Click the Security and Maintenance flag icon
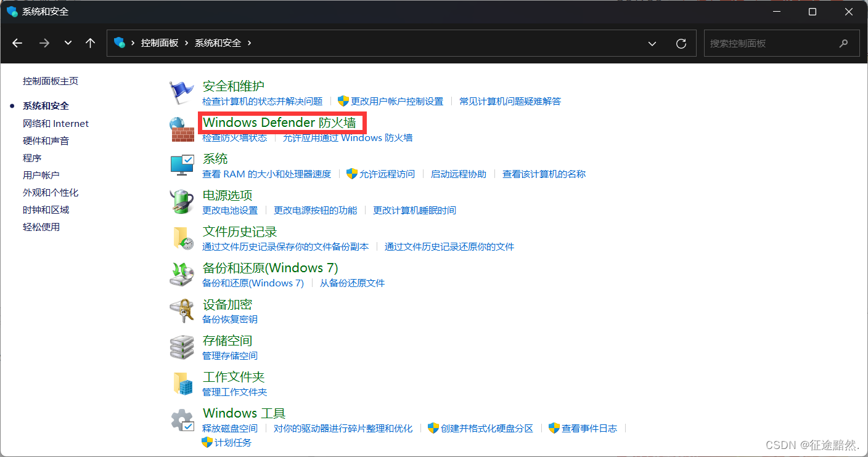868x457 pixels. tap(182, 93)
